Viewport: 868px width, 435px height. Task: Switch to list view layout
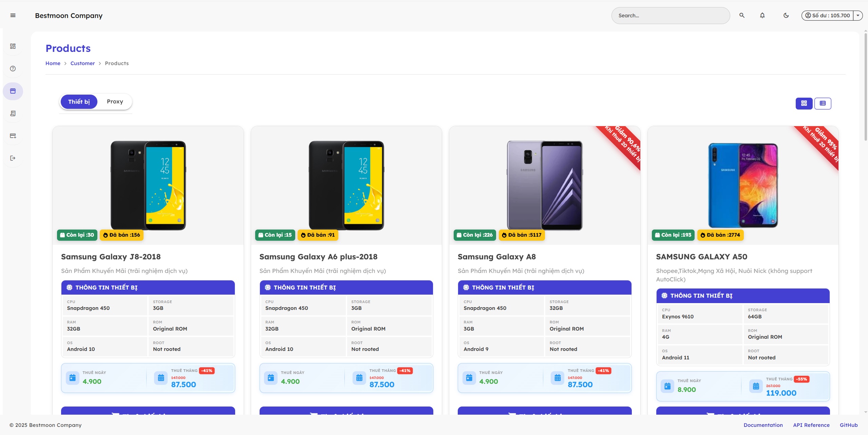(823, 103)
